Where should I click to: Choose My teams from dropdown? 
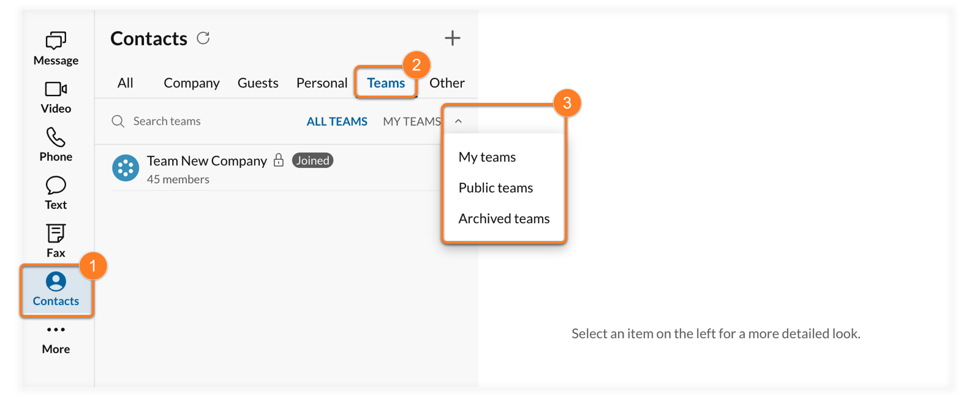[x=487, y=157]
